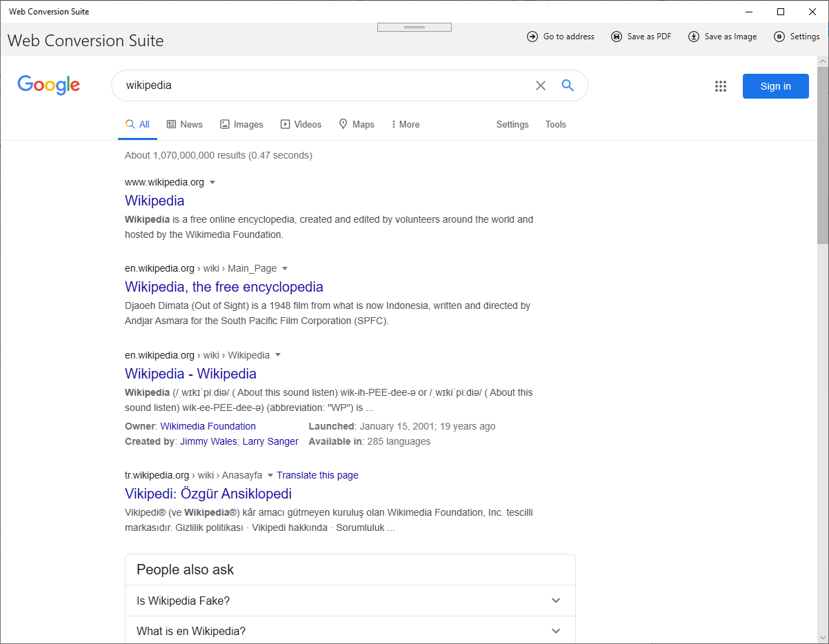Click the scrollbar down arrow

[x=823, y=638]
